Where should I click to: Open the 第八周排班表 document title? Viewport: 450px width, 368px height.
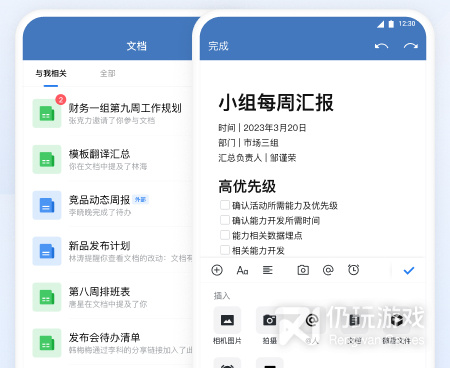click(99, 292)
